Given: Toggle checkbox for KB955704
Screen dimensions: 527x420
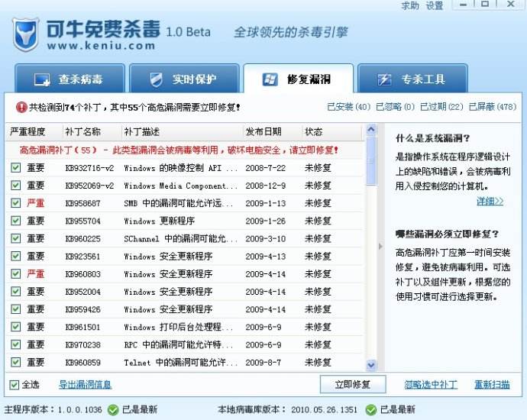Looking at the screenshot, I should (x=16, y=221).
